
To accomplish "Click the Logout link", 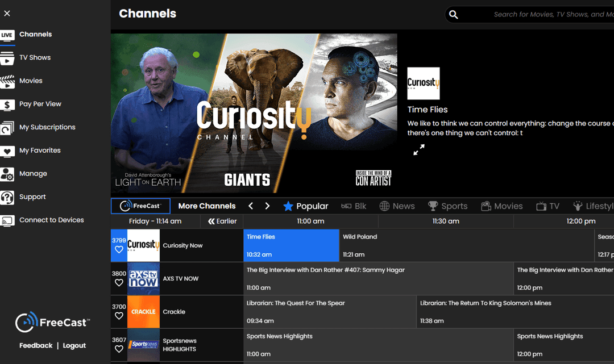I will click(74, 346).
